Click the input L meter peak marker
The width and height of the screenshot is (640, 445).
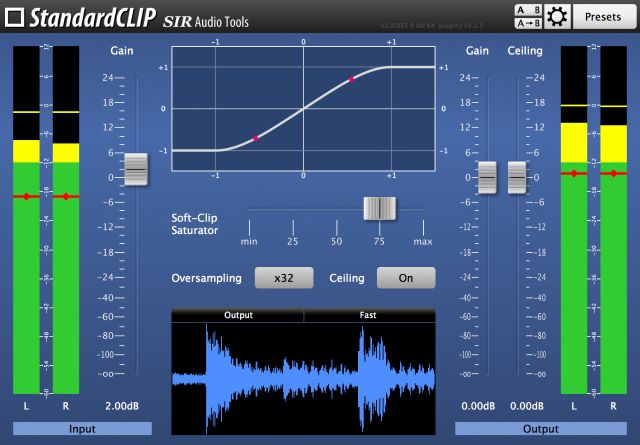tap(27, 197)
